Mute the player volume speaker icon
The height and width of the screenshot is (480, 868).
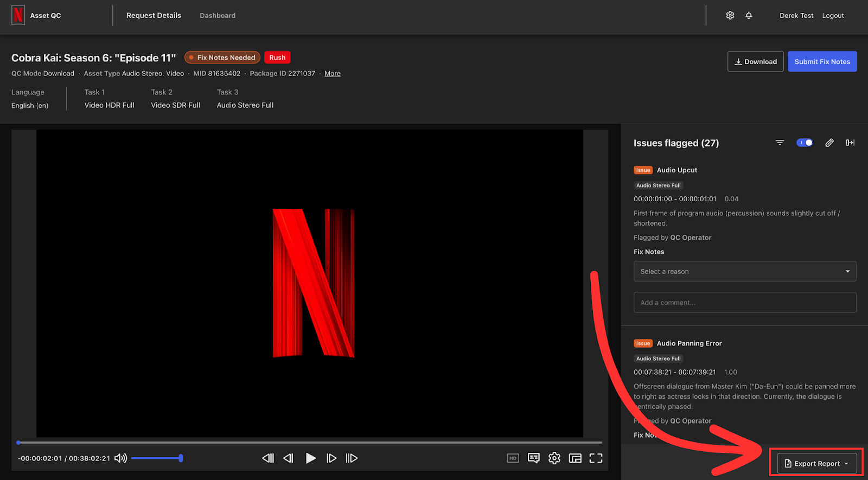click(x=120, y=458)
